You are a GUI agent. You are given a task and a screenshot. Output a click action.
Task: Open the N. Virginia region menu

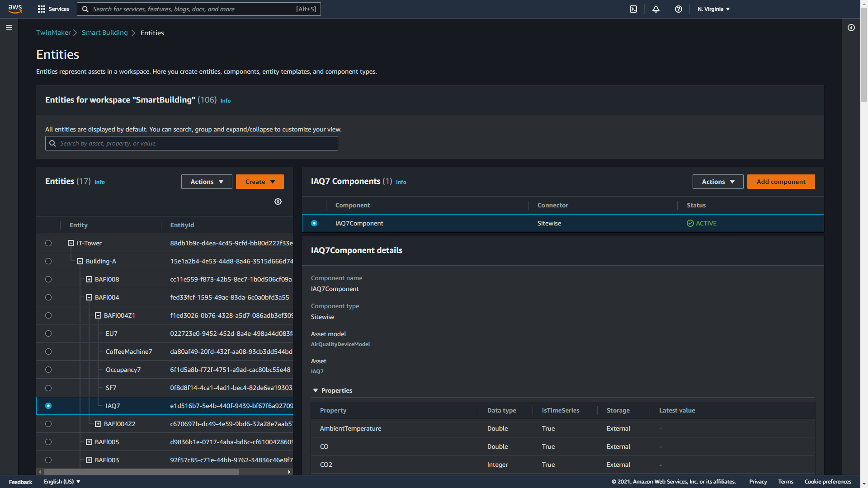tap(713, 9)
